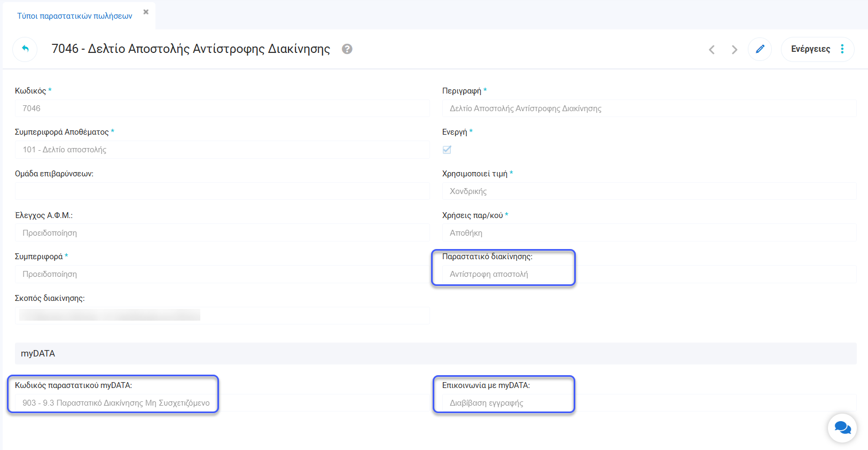Open the chat bubble widget
Image resolution: width=868 pixels, height=450 pixels.
[842, 428]
